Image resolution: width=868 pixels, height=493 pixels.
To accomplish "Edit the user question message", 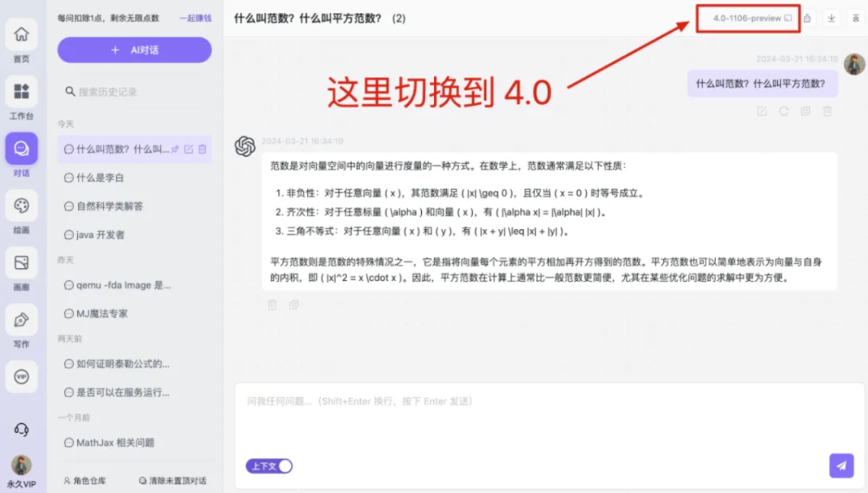I will point(762,111).
